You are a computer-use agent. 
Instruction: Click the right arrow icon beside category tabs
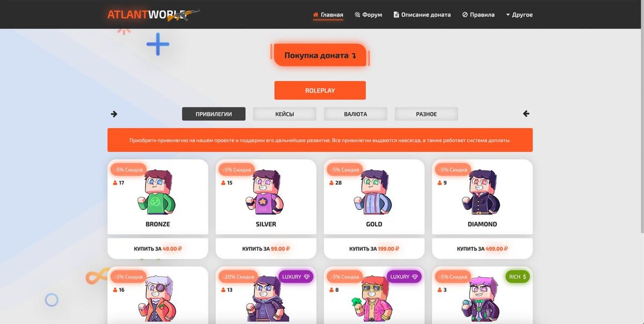click(x=114, y=114)
